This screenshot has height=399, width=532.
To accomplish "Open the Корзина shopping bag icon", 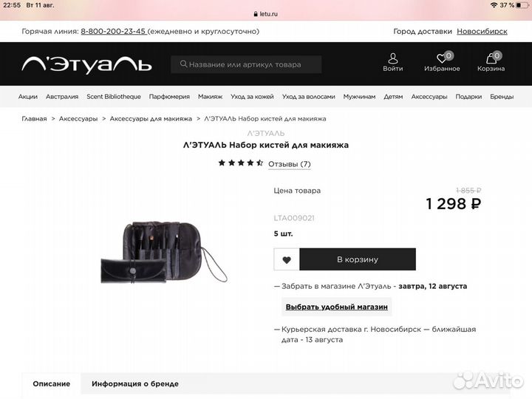I will click(x=491, y=58).
